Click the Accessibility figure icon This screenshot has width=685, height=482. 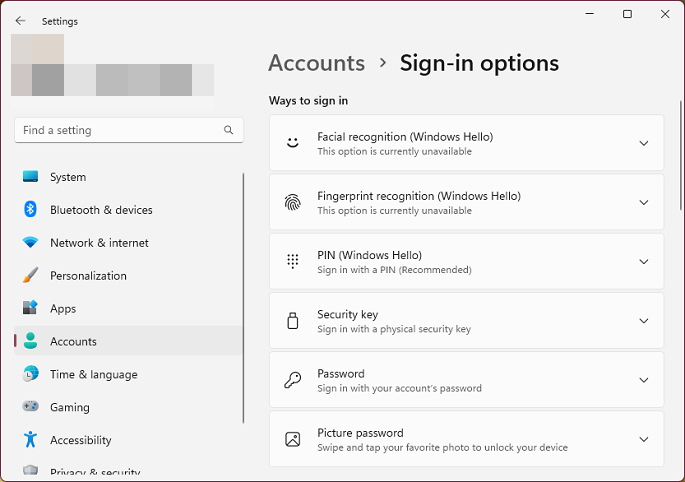pyautogui.click(x=30, y=439)
